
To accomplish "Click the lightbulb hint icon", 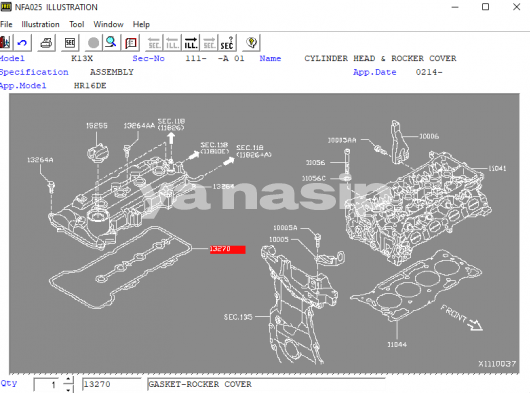I will click(x=251, y=43).
